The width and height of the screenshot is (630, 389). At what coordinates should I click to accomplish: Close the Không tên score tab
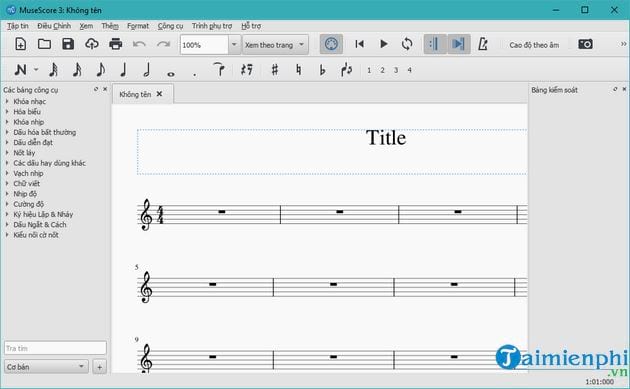[x=159, y=94]
